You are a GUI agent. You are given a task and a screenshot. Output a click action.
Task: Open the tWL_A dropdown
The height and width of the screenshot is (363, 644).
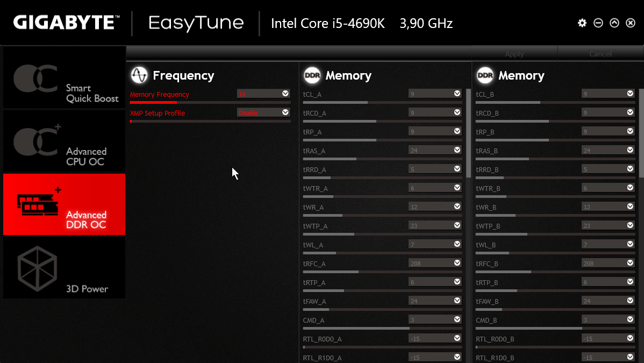tap(435, 245)
